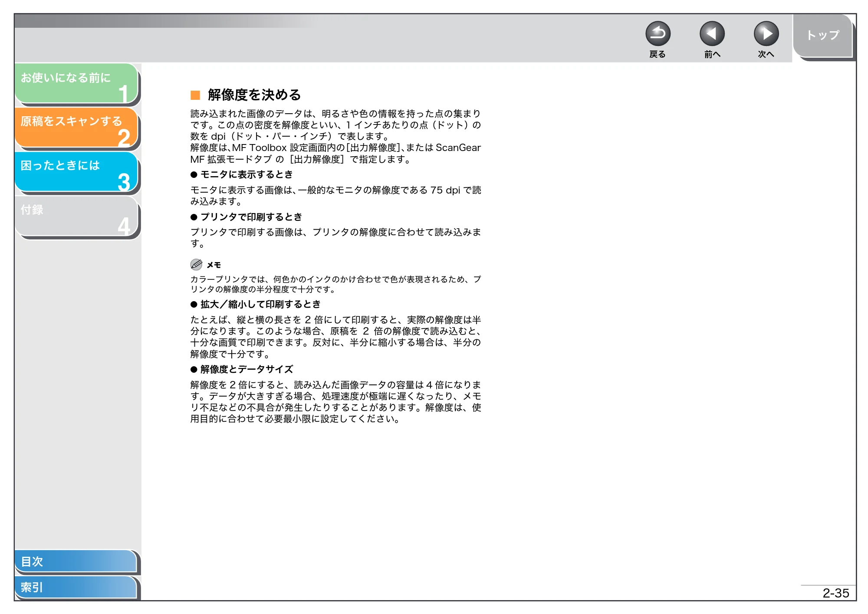The height and width of the screenshot is (614, 868).
Task: Go to previous page with 前へ icon
Action: click(x=712, y=34)
